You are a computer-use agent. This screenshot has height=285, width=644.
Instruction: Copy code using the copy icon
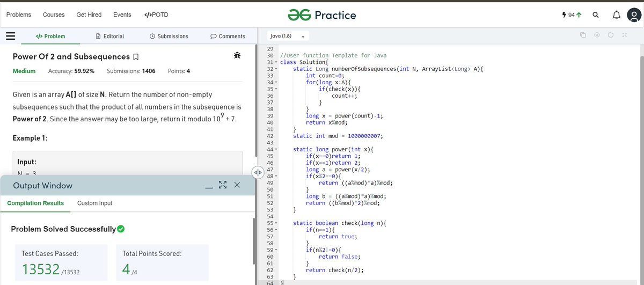pyautogui.click(x=583, y=36)
